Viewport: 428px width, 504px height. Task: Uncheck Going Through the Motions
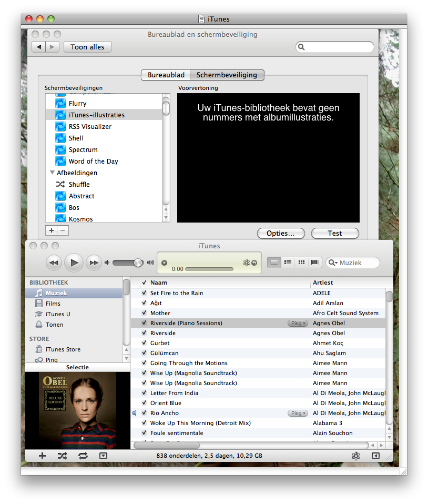[144, 363]
